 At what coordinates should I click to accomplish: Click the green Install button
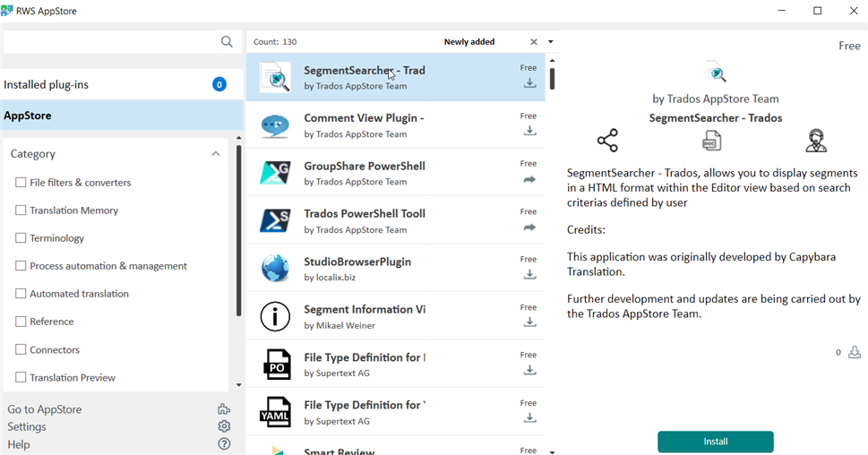(715, 442)
